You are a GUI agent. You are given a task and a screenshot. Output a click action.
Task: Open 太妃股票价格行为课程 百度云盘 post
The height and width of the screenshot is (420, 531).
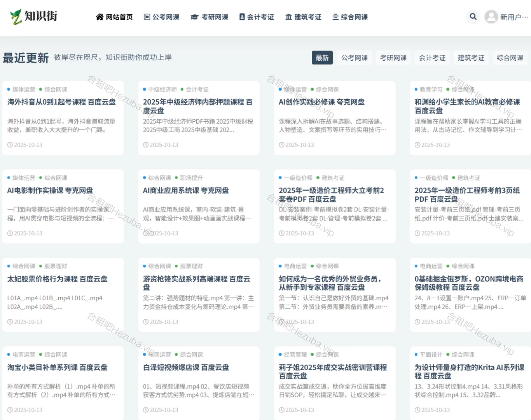pos(57,279)
